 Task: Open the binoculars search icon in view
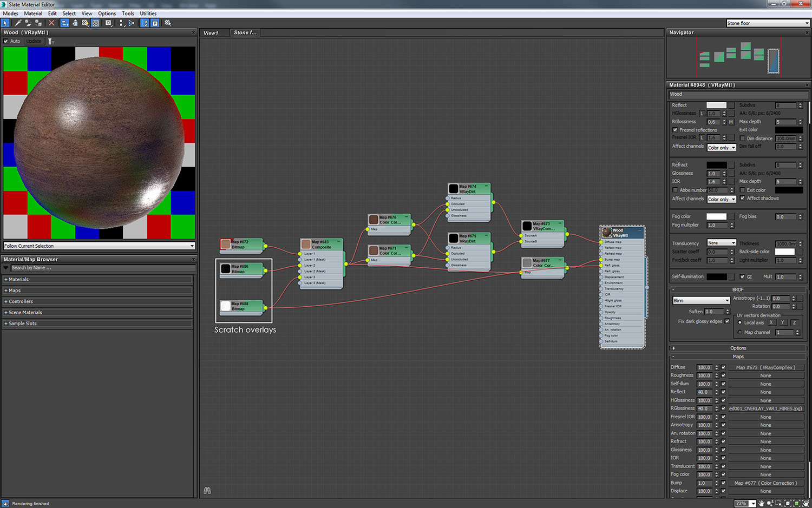207,490
